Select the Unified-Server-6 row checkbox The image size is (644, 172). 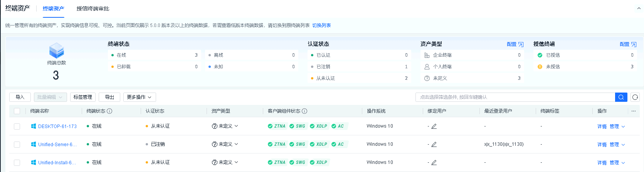(x=17, y=144)
